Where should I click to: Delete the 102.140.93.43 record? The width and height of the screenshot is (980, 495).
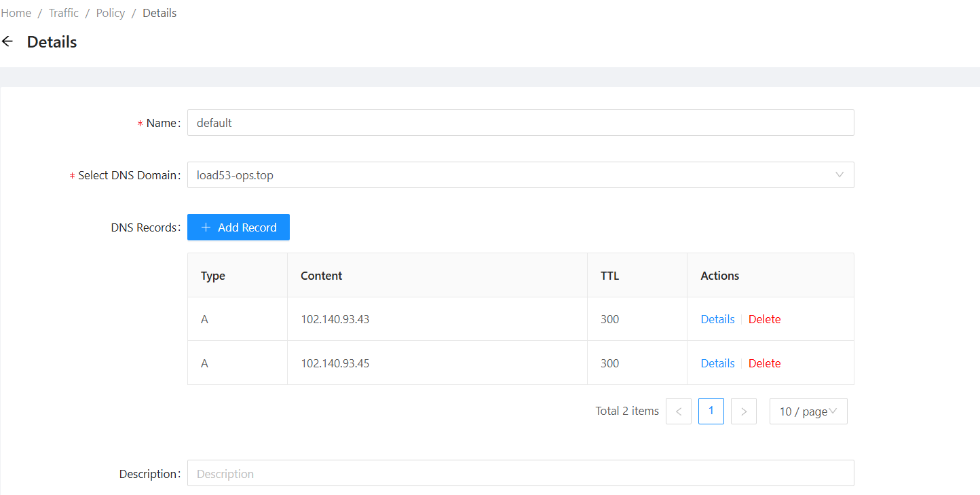coord(764,319)
